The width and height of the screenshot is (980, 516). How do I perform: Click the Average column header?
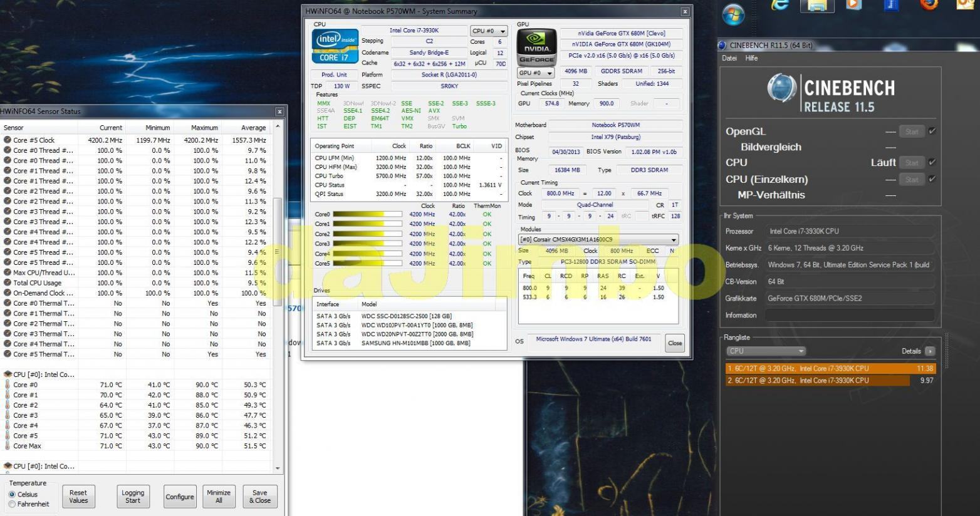coord(246,128)
